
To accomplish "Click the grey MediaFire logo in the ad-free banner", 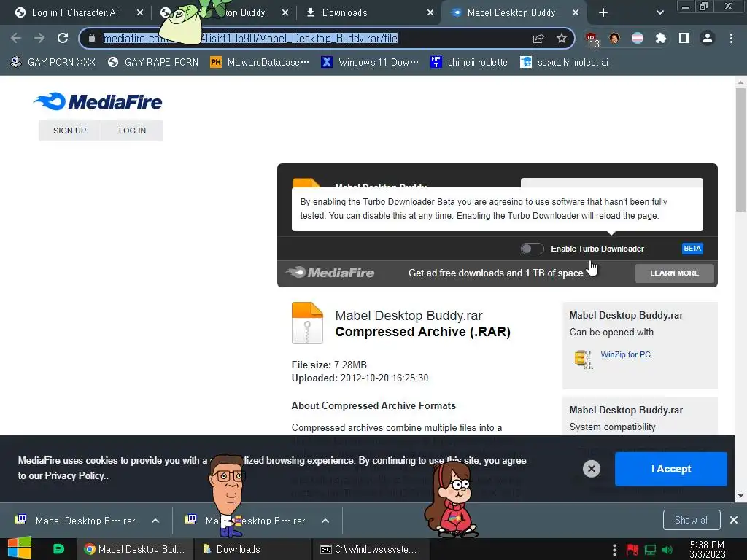I will 330,273.
